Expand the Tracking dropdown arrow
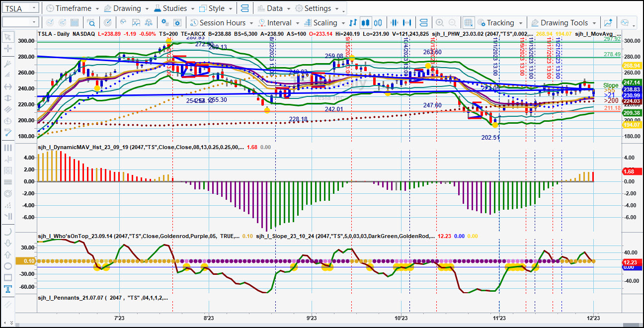This screenshot has width=644, height=328. pos(521,23)
